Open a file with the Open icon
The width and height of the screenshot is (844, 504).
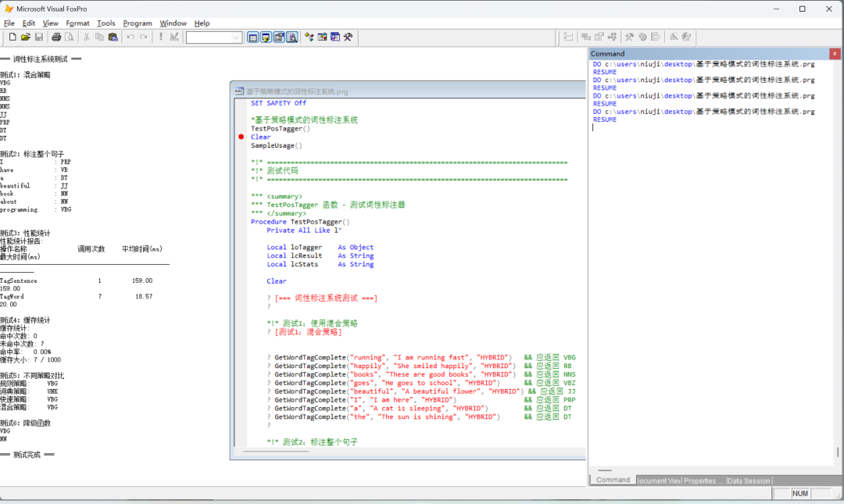[25, 37]
